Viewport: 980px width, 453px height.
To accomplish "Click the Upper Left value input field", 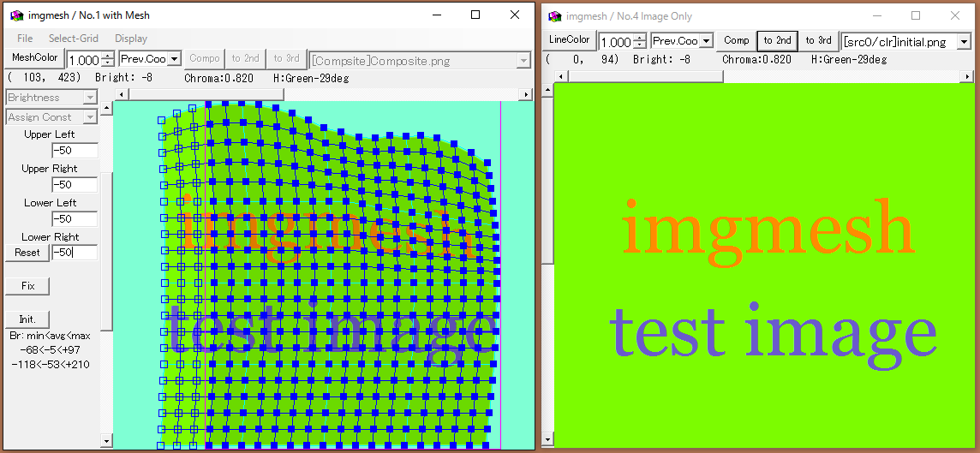I will tap(74, 151).
